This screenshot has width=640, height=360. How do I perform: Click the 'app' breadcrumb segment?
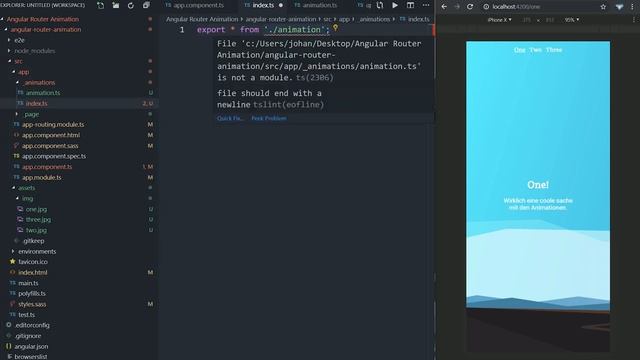344,19
